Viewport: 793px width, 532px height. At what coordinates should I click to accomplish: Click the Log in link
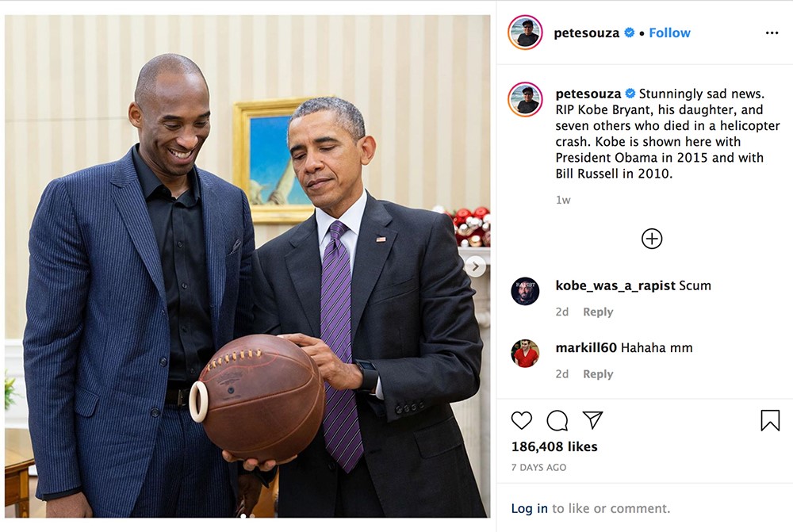click(x=529, y=508)
